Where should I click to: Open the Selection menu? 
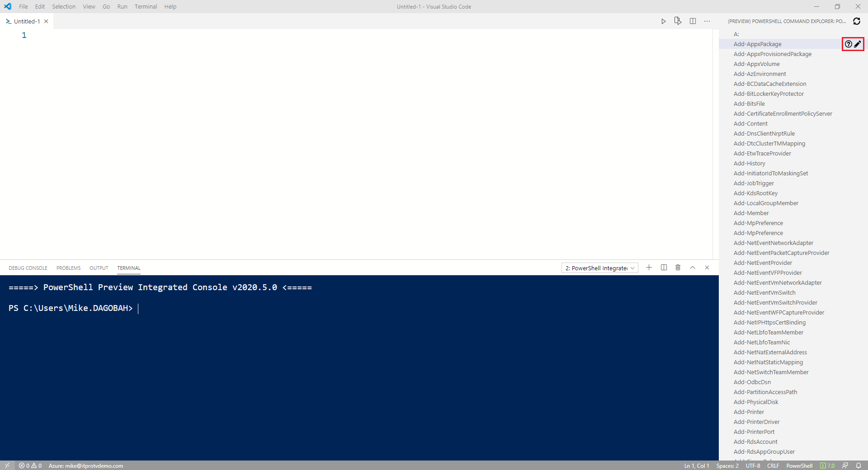pos(64,6)
